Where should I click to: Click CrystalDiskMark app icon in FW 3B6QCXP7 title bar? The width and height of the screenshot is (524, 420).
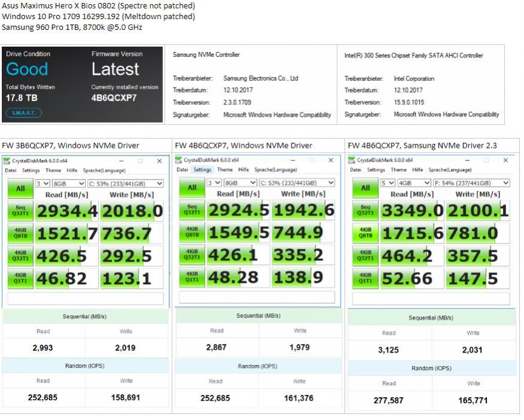(7, 161)
